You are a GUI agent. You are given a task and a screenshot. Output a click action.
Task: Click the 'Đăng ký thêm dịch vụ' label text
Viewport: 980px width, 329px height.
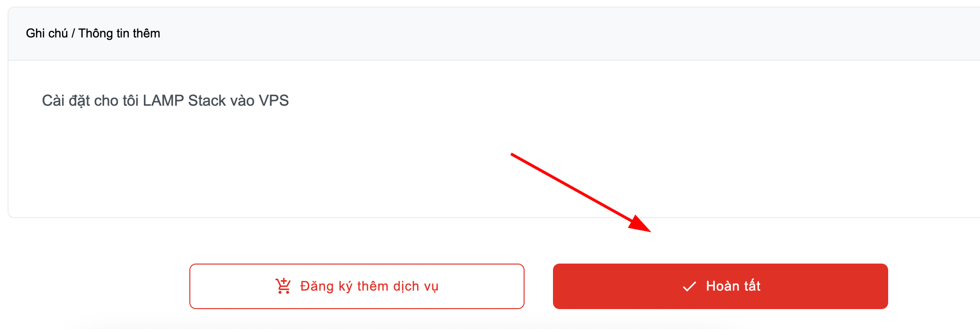click(x=369, y=286)
